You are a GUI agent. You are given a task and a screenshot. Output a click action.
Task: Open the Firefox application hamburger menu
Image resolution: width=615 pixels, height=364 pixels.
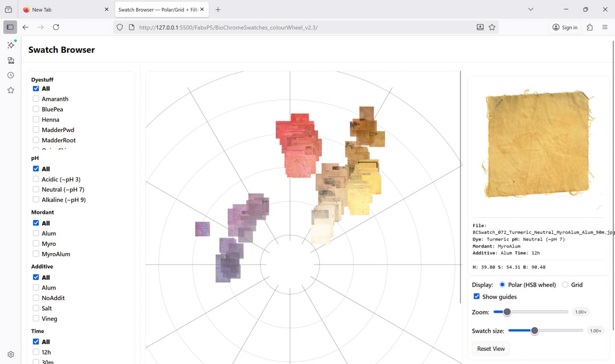[605, 27]
